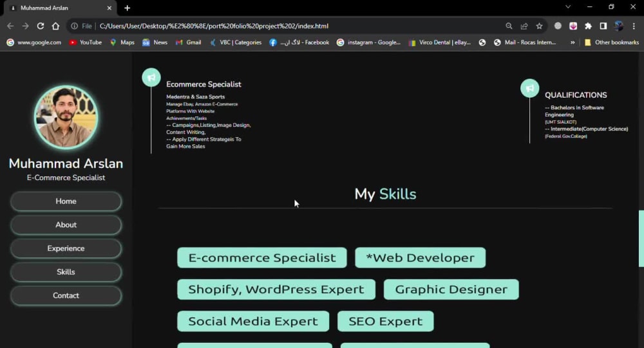Open the www.google.com bookmark
644x348 pixels.
pos(34,42)
